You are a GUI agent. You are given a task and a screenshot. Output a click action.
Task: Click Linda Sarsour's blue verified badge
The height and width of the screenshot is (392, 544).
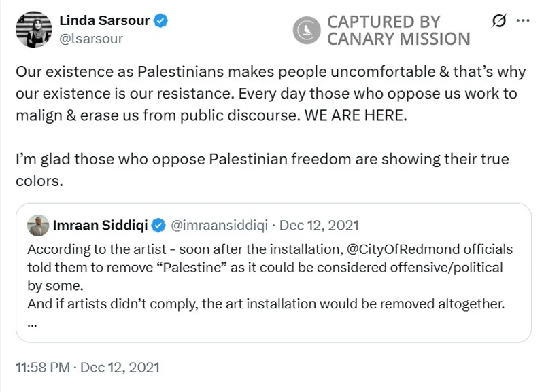pyautogui.click(x=162, y=20)
